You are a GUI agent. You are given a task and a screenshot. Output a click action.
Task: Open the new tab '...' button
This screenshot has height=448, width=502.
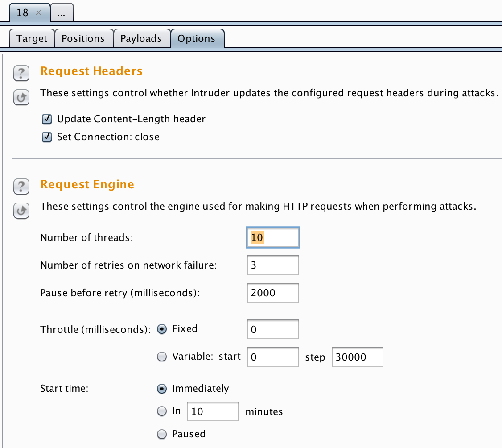click(62, 13)
